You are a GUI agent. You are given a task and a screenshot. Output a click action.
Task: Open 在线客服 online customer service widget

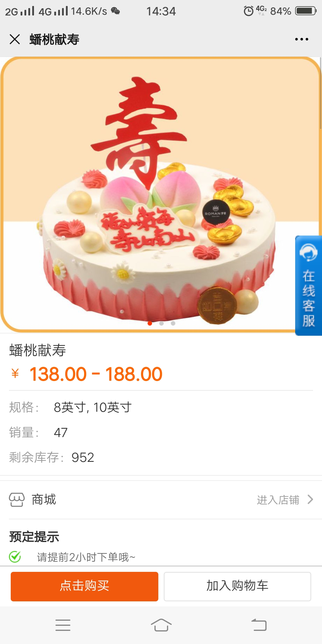(308, 285)
